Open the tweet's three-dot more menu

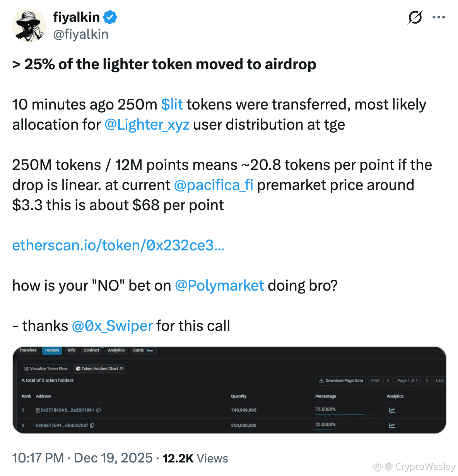[x=439, y=17]
